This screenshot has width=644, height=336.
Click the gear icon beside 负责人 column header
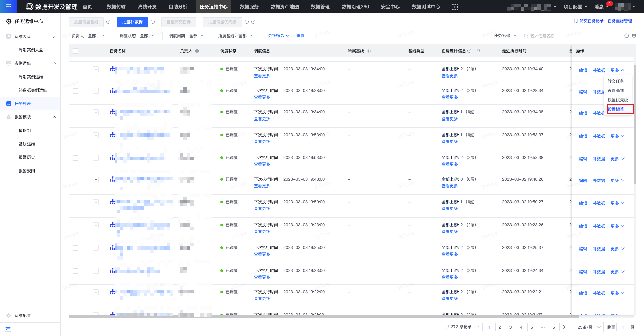(x=197, y=51)
